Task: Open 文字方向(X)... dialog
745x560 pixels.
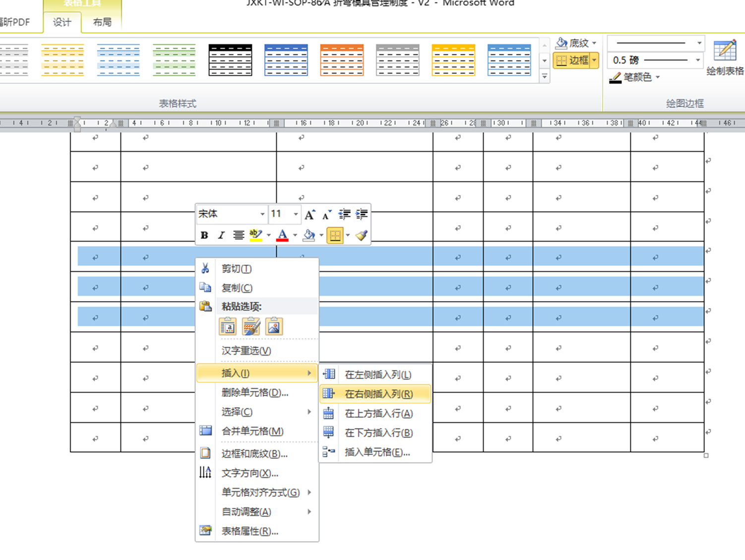Action: [x=257, y=473]
